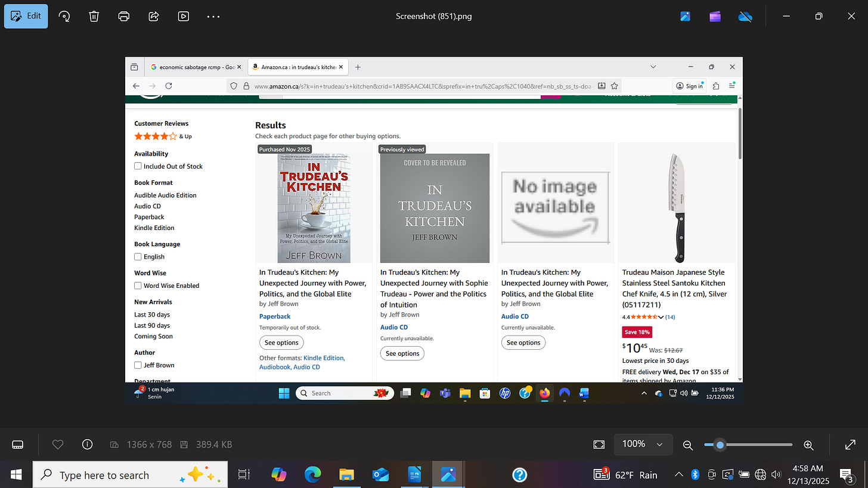Open the 100% zoom level dropdown
Image resolution: width=868 pixels, height=488 pixels.
pos(643,445)
